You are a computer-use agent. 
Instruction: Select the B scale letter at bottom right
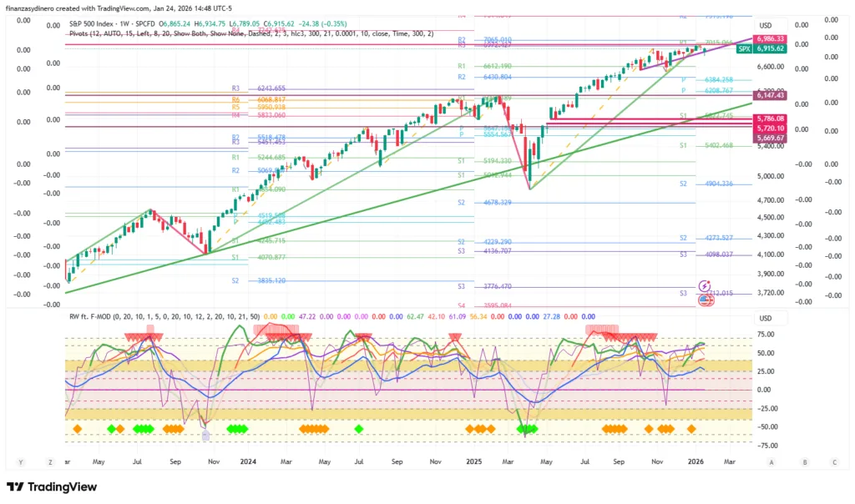coord(802,461)
